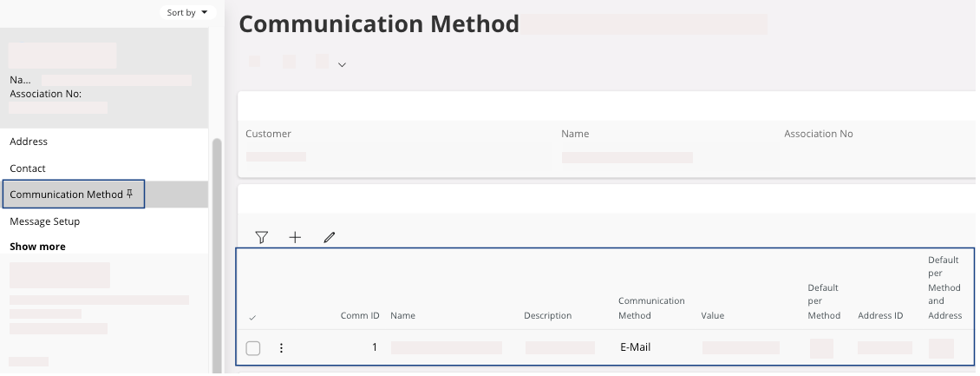
Task: Select Message Setup in the side navigation
Action: (44, 221)
